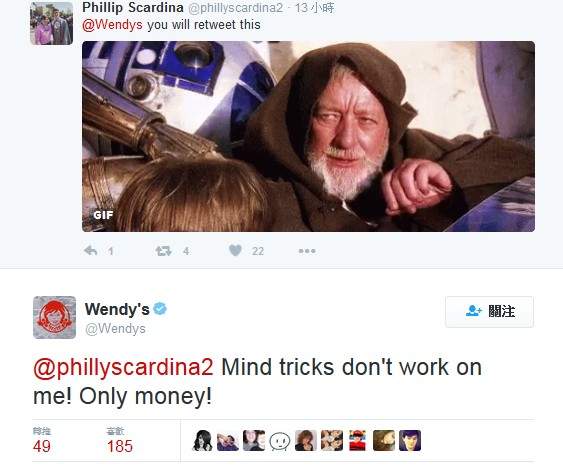Click the @Wendys handle under Wendy's name
563x471 pixels.
[x=115, y=328]
